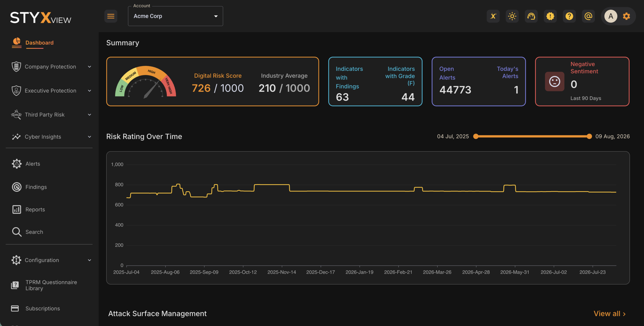Select the Dashboard pie chart icon
The image size is (644, 326).
tap(17, 42)
